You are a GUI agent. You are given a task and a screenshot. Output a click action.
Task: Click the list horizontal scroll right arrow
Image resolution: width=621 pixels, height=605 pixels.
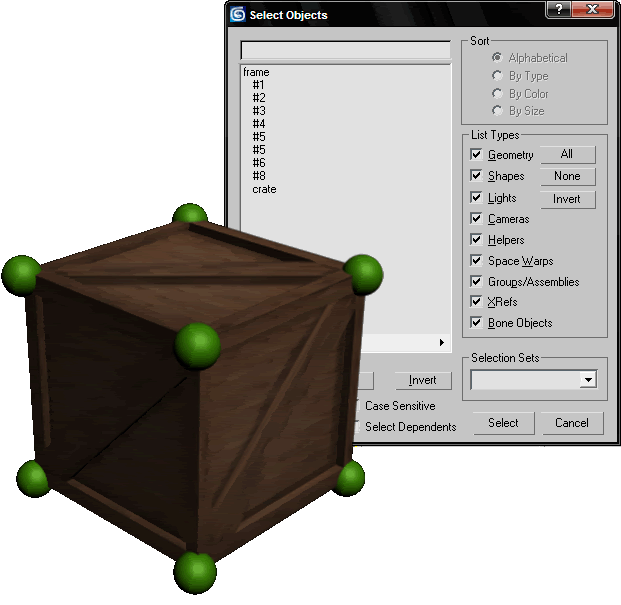[x=442, y=342]
